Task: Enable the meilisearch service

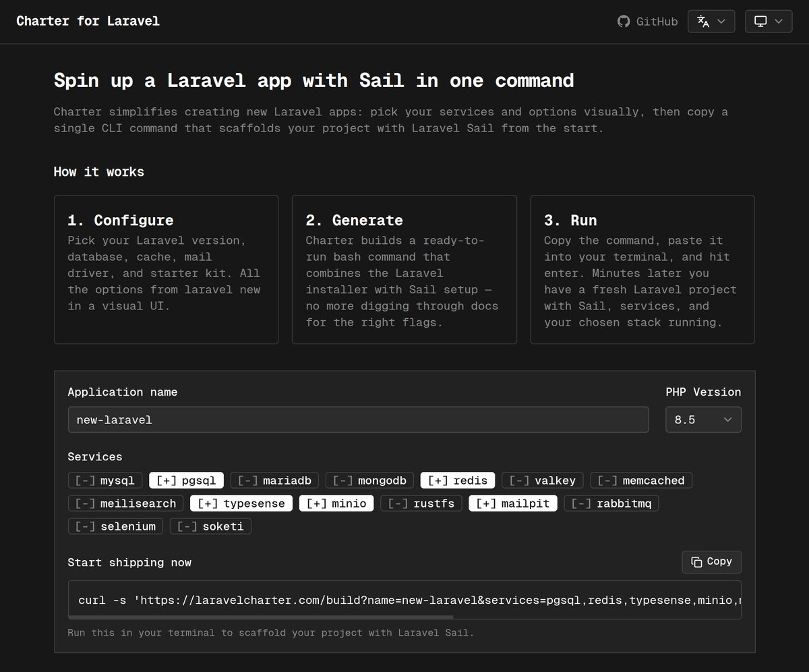Action: point(125,503)
